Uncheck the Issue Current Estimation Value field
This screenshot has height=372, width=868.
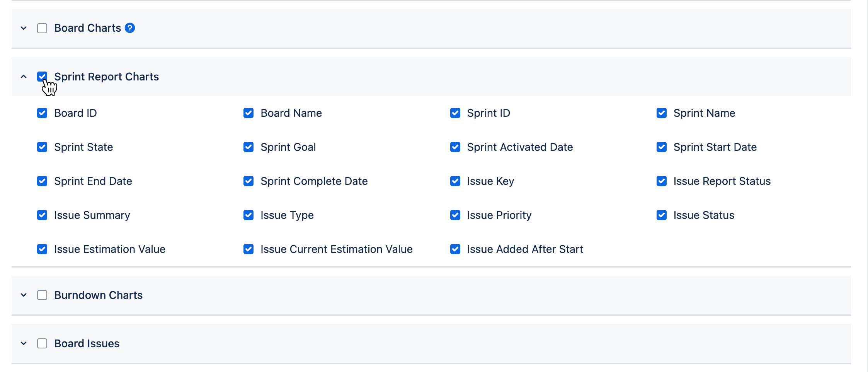(248, 249)
